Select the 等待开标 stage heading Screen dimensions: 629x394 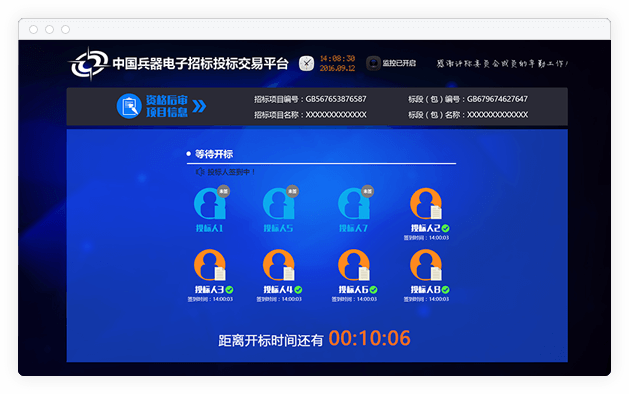[x=214, y=154]
